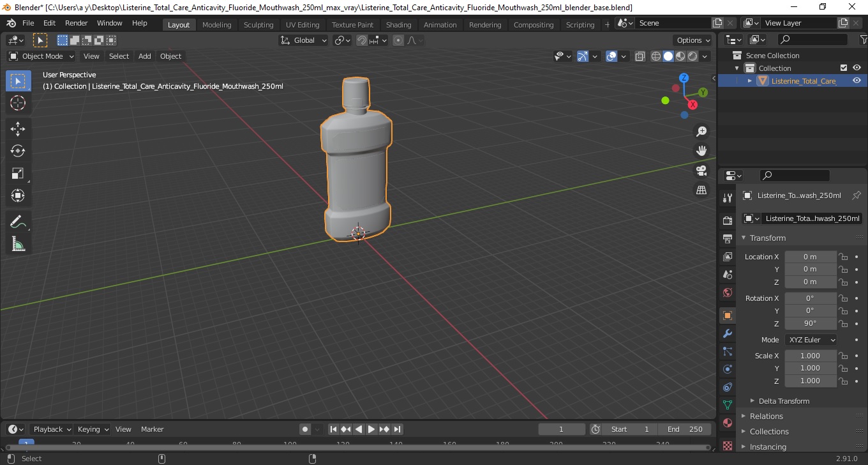Switch to the UV Editing workspace tab

(x=303, y=24)
